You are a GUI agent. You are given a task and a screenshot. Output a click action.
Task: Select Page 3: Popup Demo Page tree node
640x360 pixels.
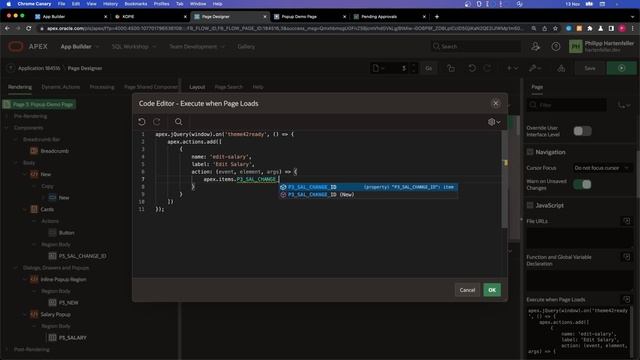[x=39, y=104]
